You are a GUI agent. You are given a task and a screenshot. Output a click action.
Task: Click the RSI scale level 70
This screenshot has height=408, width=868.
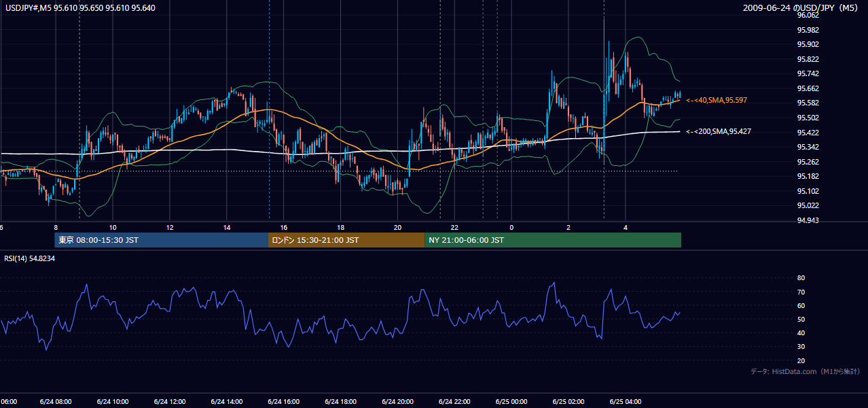pos(801,292)
